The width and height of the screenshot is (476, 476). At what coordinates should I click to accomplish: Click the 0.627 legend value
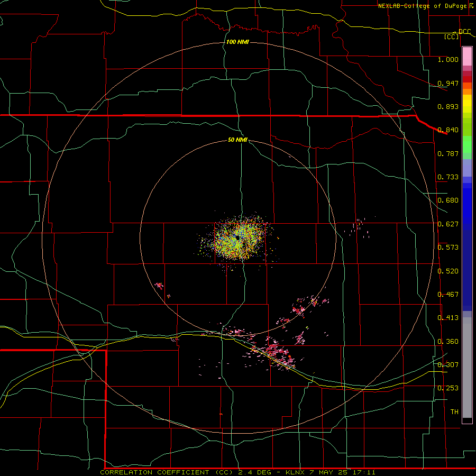point(448,224)
